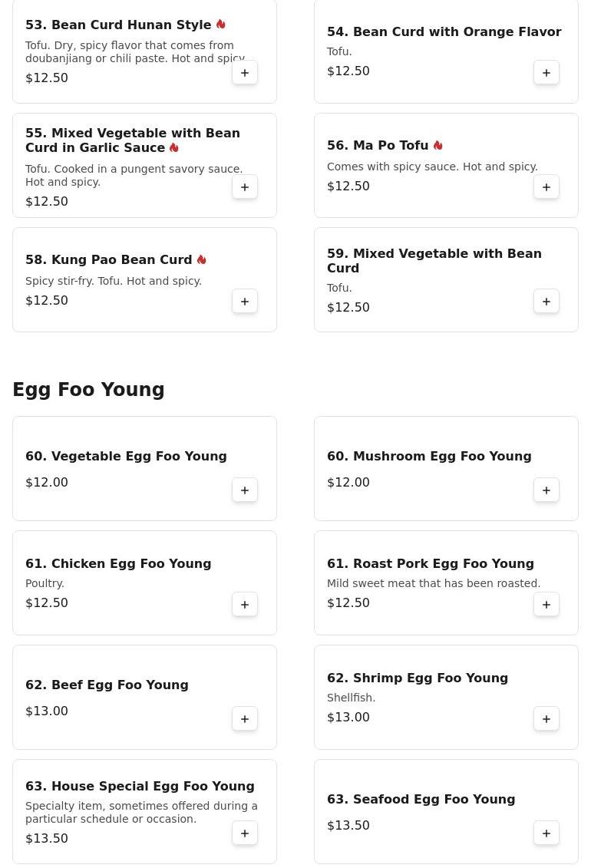Click the Egg Foo Young section heading
The width and height of the screenshot is (591, 868).
click(x=88, y=390)
